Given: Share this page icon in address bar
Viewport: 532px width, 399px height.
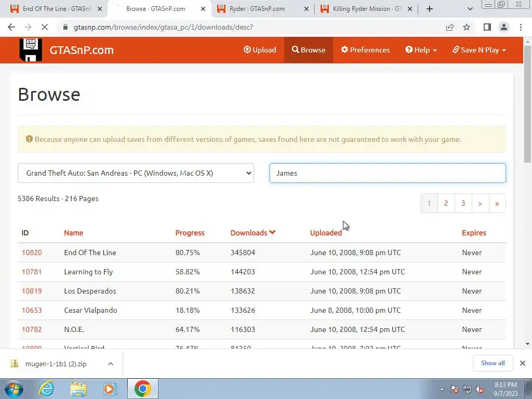Looking at the screenshot, I should (x=450, y=27).
